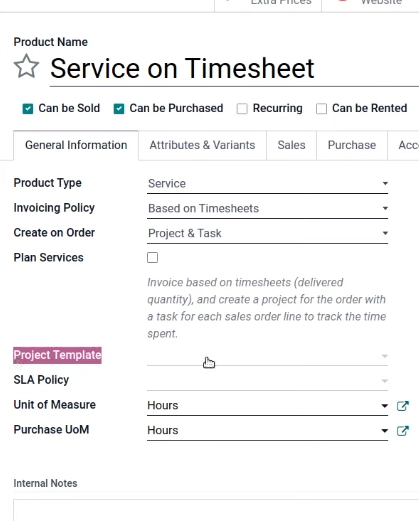Click inside the Internal Notes text area
The image size is (419, 521).
click(216, 510)
